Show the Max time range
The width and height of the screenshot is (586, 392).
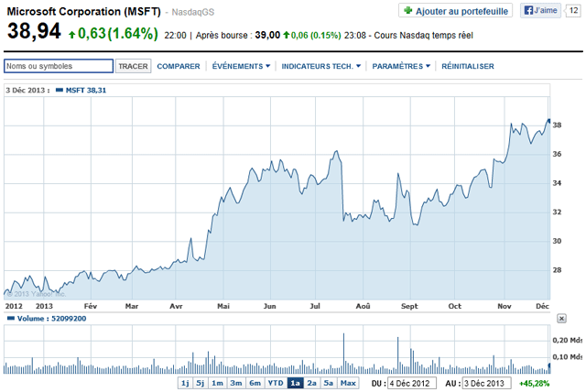(348, 383)
